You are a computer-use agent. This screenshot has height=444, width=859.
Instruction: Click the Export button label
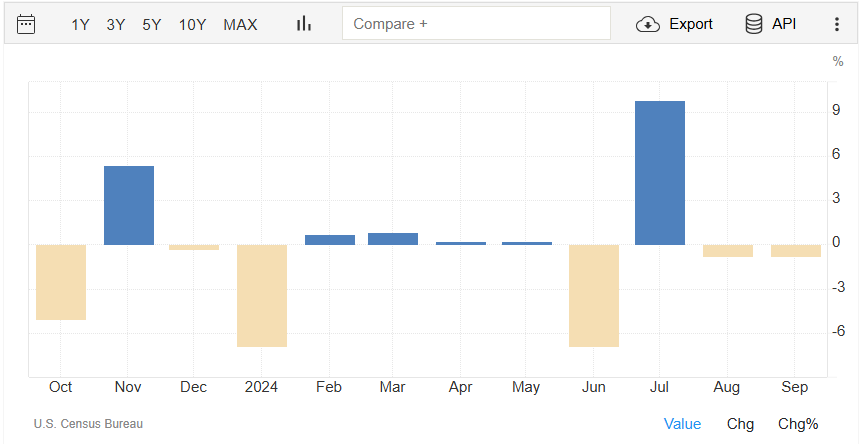(691, 24)
